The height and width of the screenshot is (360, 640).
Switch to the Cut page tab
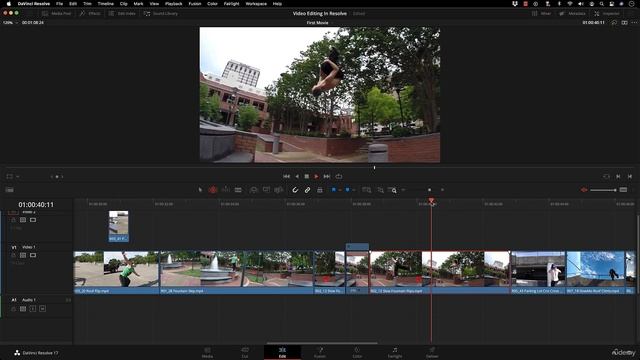coord(245,353)
